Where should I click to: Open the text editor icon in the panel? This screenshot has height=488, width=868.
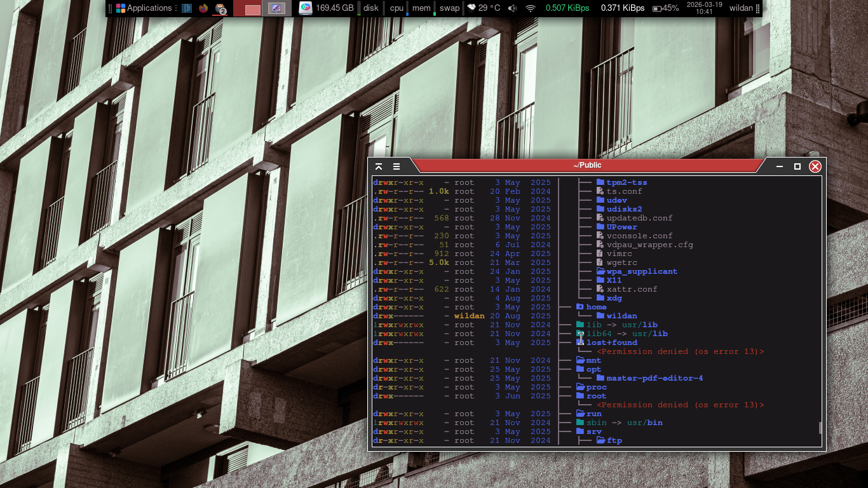pos(186,8)
